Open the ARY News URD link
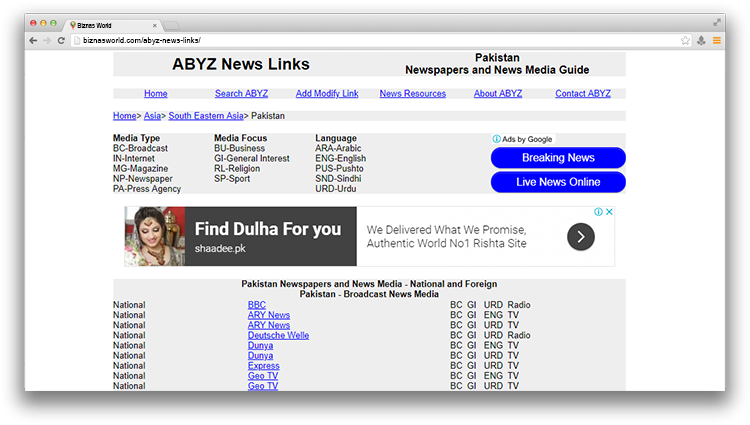750x425 pixels. 269,325
